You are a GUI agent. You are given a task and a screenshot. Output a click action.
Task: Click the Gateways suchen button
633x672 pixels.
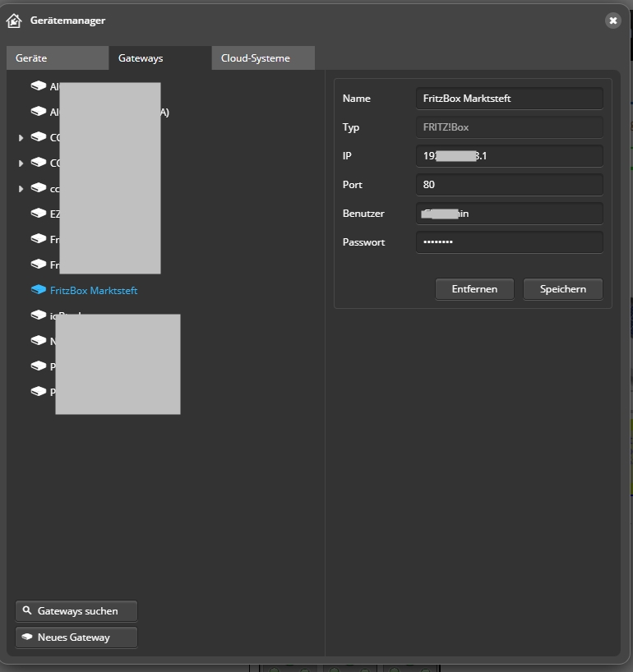click(x=76, y=611)
